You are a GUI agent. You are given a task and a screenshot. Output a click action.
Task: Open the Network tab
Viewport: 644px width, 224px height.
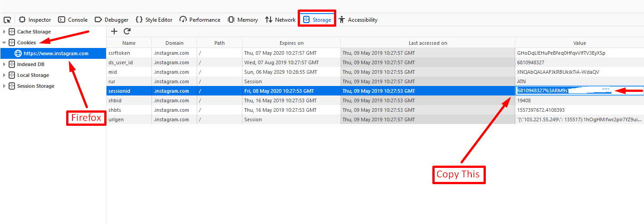point(281,20)
